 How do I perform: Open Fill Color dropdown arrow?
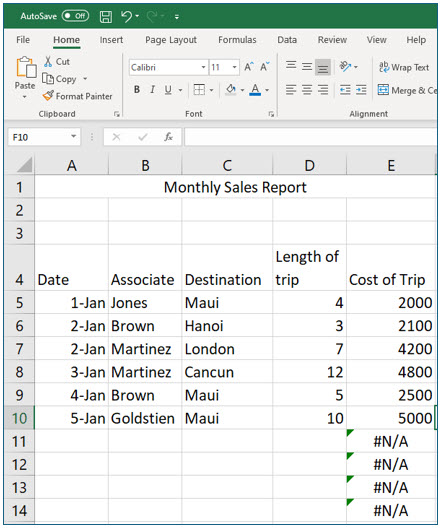click(x=242, y=90)
